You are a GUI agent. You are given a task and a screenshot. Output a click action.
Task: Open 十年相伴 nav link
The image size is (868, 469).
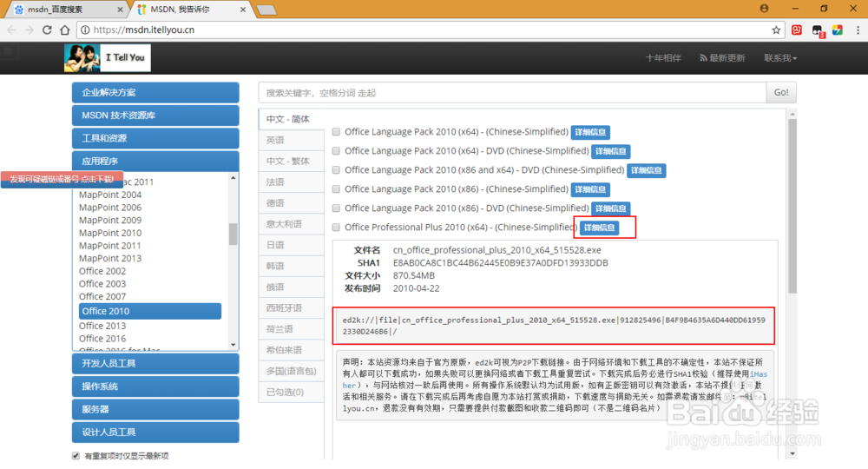pyautogui.click(x=662, y=58)
